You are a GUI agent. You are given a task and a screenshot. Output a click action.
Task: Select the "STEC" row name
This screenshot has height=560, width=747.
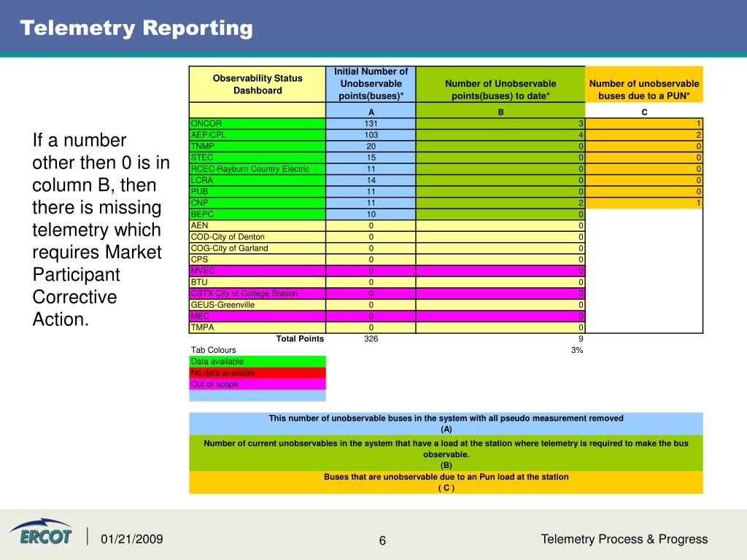258,157
